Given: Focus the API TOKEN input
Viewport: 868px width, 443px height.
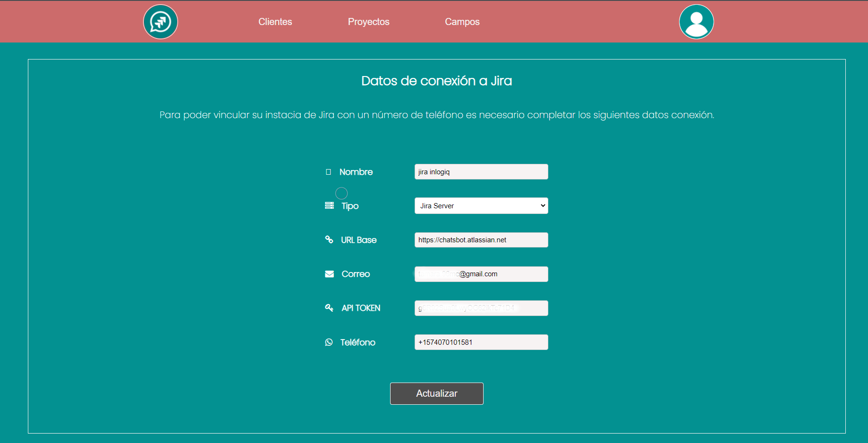Looking at the screenshot, I should (481, 307).
